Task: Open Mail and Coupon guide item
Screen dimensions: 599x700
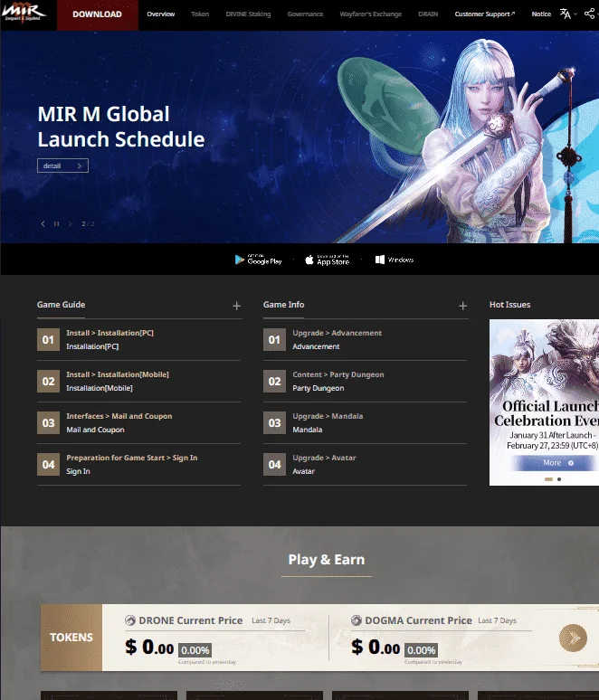Action: (x=139, y=422)
